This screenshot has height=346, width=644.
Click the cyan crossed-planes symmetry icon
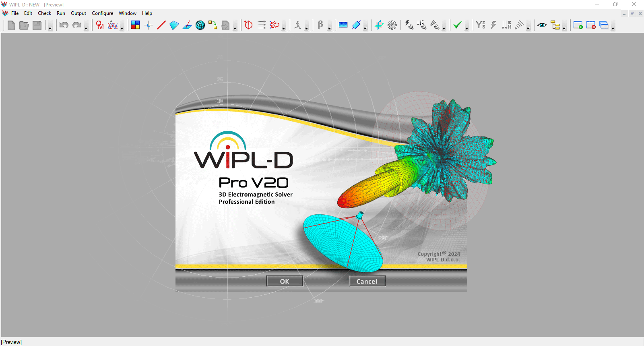pyautogui.click(x=379, y=25)
